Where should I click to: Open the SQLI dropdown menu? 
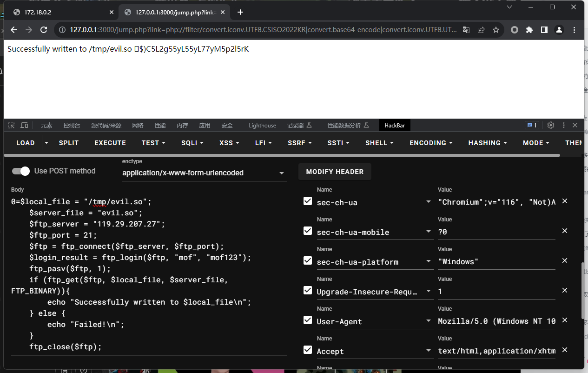[x=192, y=143]
